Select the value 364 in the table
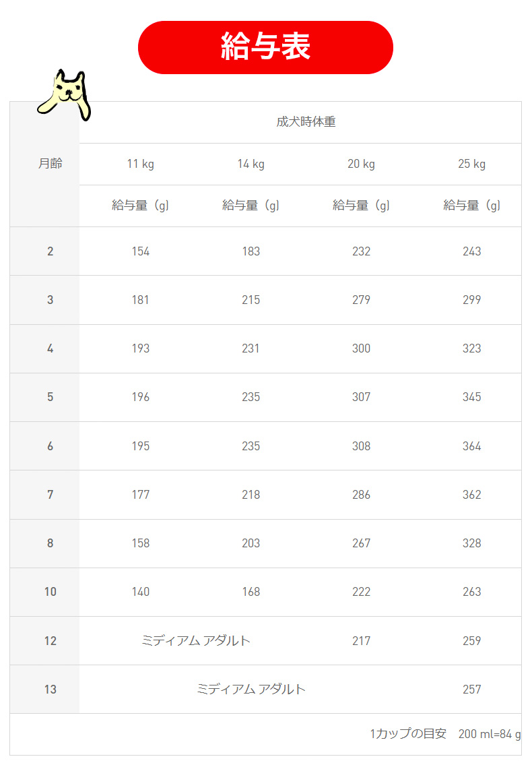This screenshot has width=532, height=763. click(x=471, y=446)
